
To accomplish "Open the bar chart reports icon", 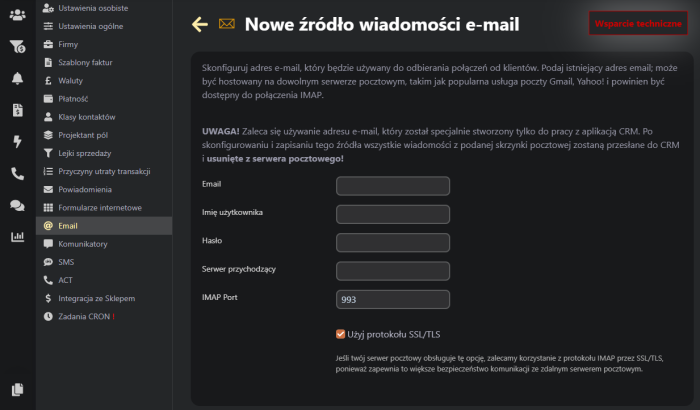I will pos(17,237).
